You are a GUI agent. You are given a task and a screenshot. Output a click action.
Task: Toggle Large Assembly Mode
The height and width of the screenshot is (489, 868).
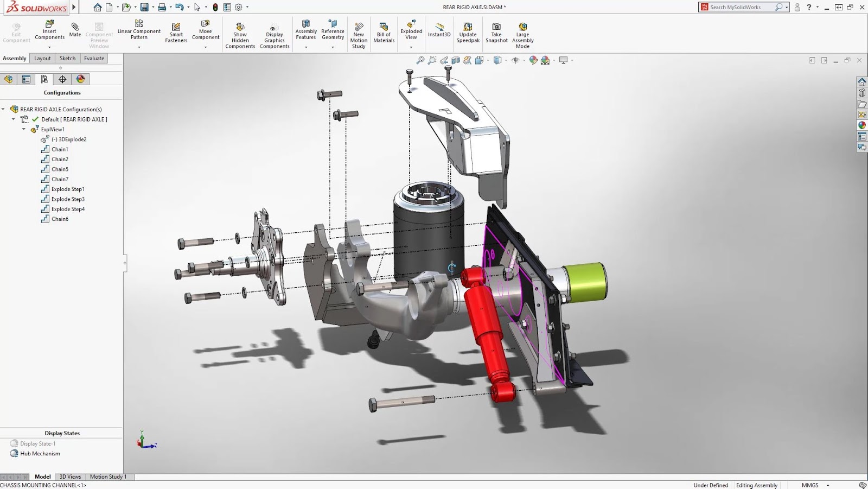[522, 34]
